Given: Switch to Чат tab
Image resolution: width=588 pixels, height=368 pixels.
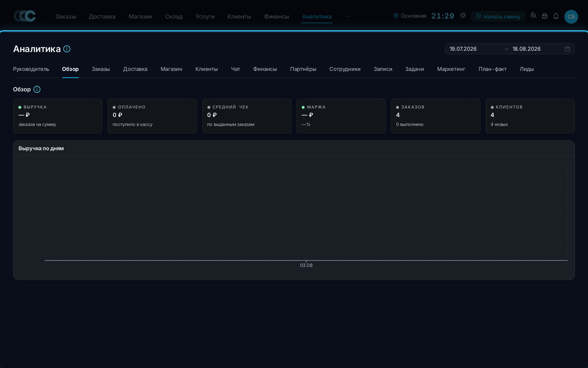Looking at the screenshot, I should [235, 69].
